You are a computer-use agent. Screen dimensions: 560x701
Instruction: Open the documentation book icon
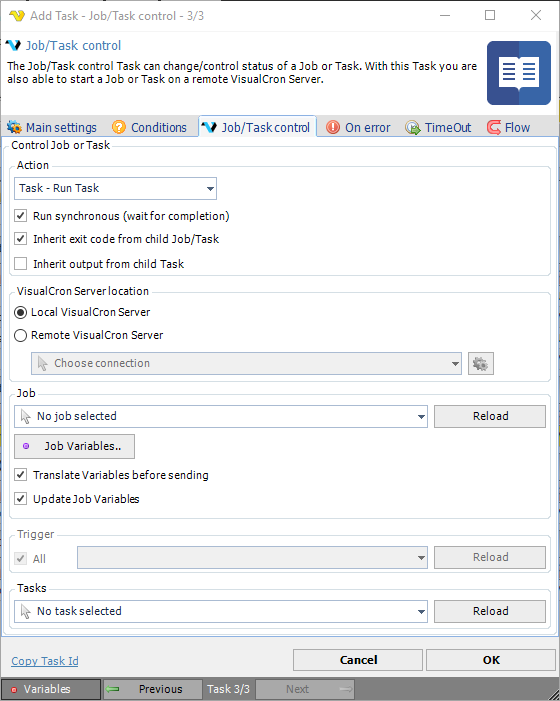pos(518,73)
